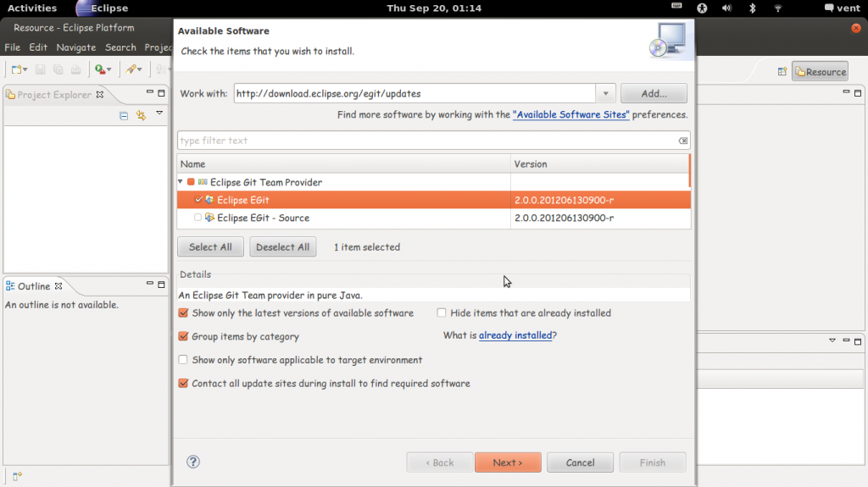Switch to the Outline tab
Image resolution: width=868 pixels, height=487 pixels.
[34, 286]
